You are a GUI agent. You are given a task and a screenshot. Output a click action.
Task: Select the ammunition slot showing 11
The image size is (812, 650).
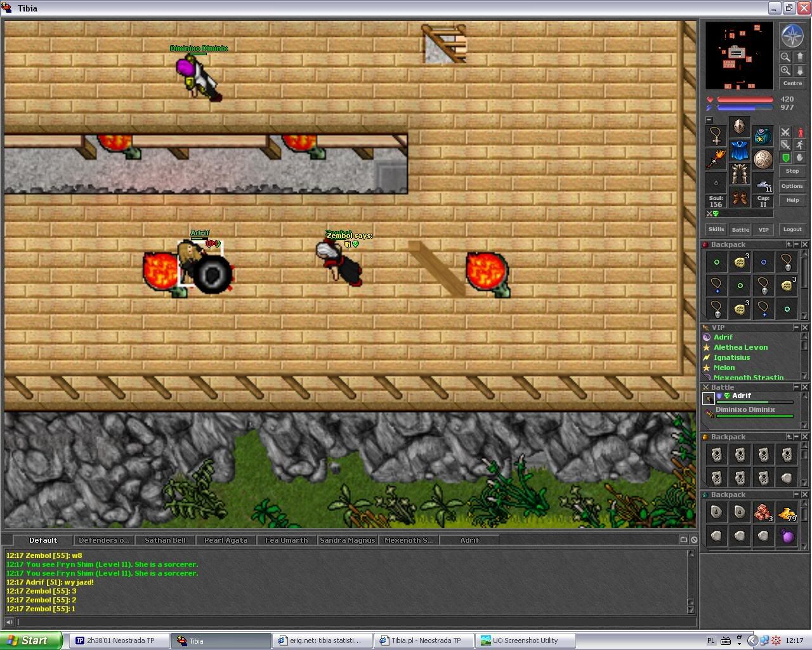(x=763, y=182)
